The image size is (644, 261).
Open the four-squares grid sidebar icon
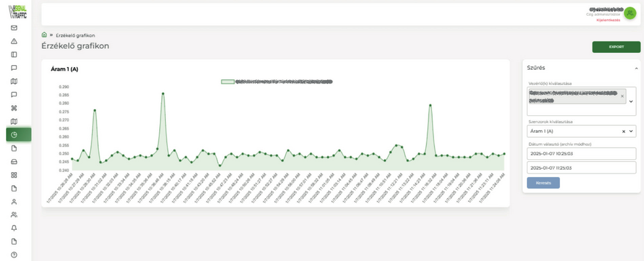pos(14,175)
